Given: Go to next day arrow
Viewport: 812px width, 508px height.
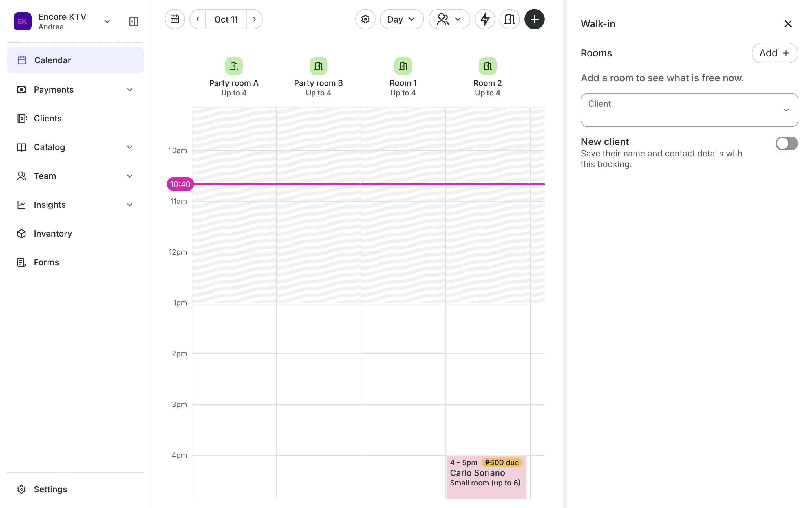Looking at the screenshot, I should pos(254,19).
